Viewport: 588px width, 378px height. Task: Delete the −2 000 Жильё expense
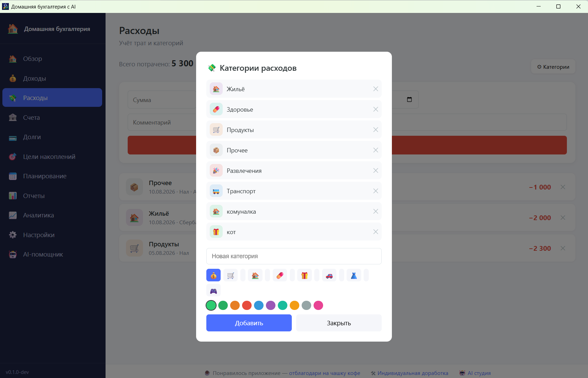[563, 217]
